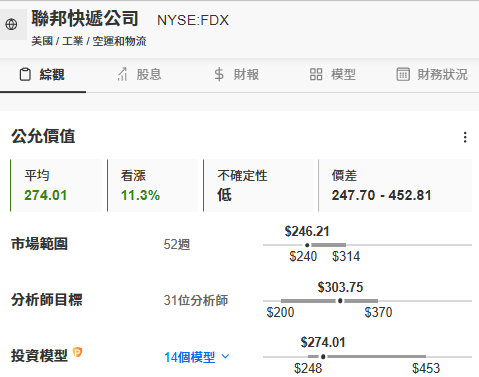Click the globe icon beside the company name
Screen dimensions: 479x377
(x=11, y=24)
